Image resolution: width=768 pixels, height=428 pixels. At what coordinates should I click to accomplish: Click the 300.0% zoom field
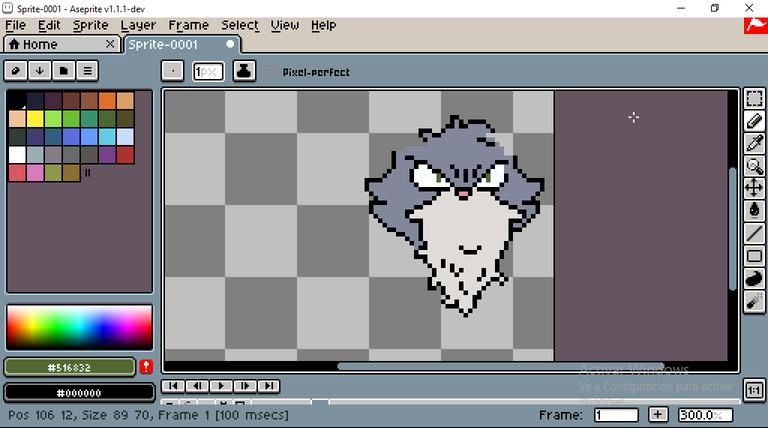tap(705, 415)
